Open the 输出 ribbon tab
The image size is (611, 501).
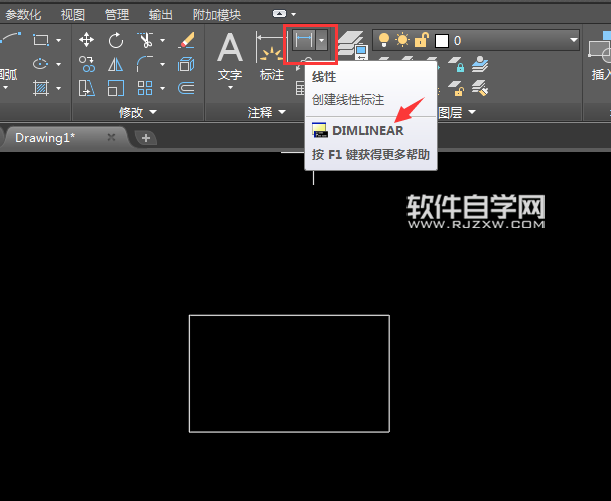(x=161, y=15)
